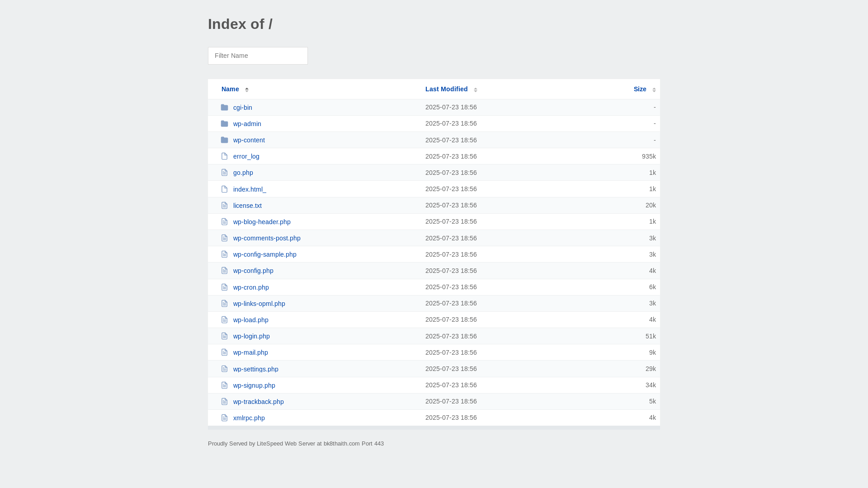
Task: Click the wp-signup.php file icon
Action: pyautogui.click(x=224, y=385)
